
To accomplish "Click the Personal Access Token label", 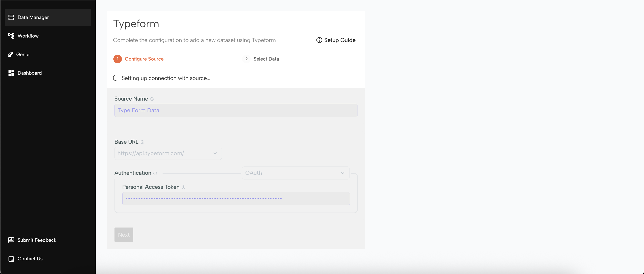I will click(151, 187).
